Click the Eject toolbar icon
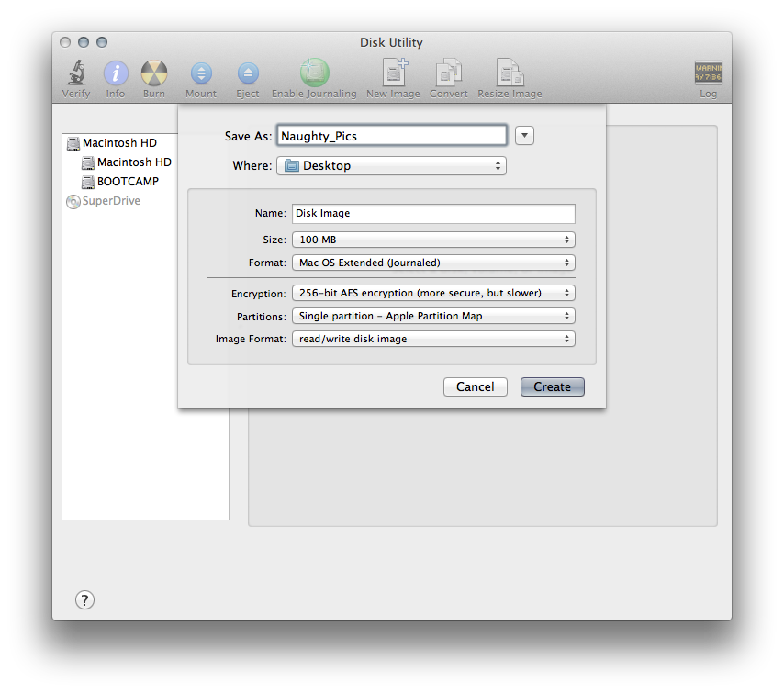The width and height of the screenshot is (784, 693). [248, 73]
